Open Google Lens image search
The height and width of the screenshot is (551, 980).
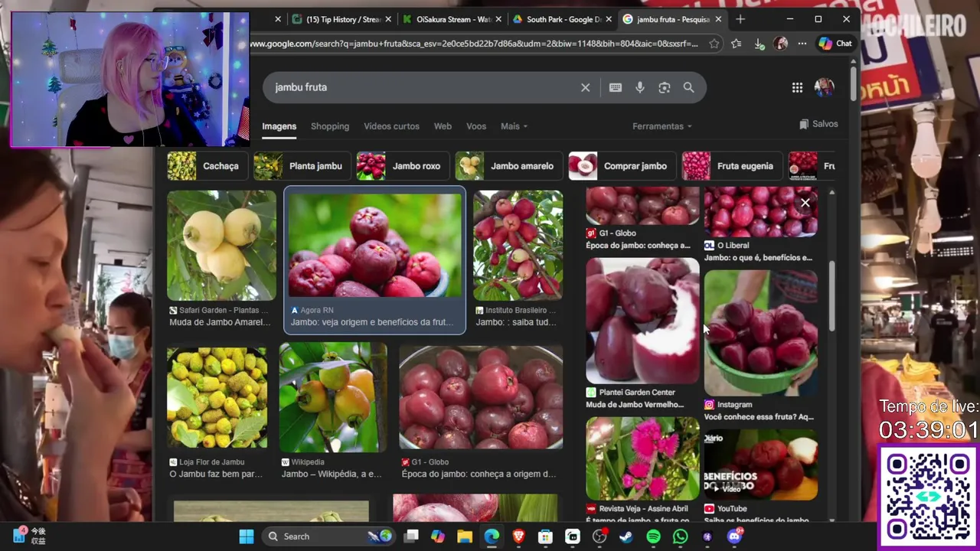(x=665, y=87)
